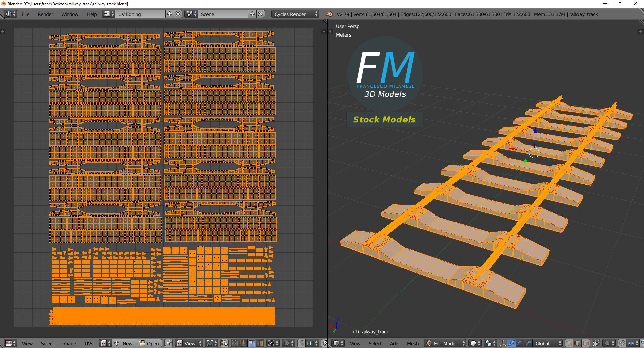Image resolution: width=644 pixels, height=348 pixels.
Task: Select UV face selection mode
Action: coord(252,343)
